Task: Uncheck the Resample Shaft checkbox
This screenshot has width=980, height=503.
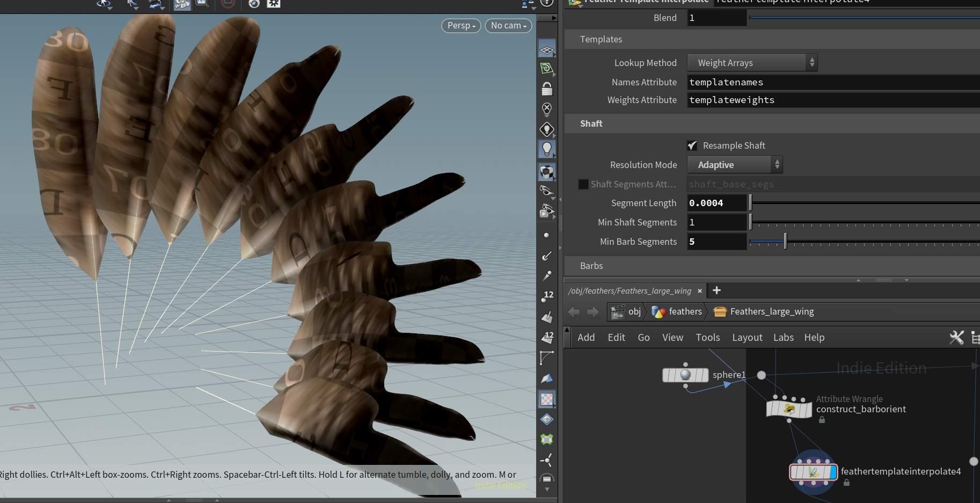Action: pos(692,145)
